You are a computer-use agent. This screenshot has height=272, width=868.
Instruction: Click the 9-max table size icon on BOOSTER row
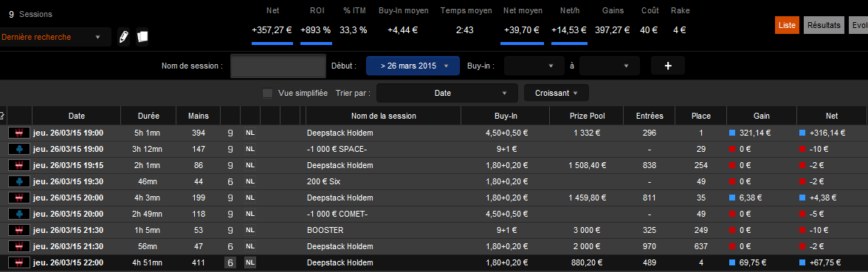230,230
